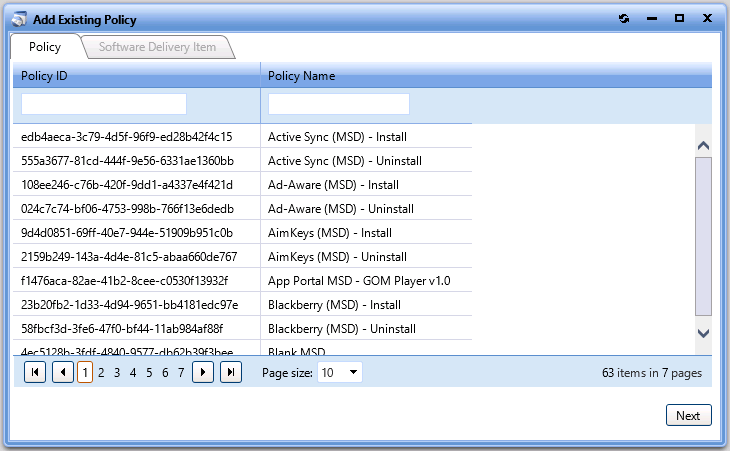
Task: Go to next page arrow
Action: [x=203, y=372]
